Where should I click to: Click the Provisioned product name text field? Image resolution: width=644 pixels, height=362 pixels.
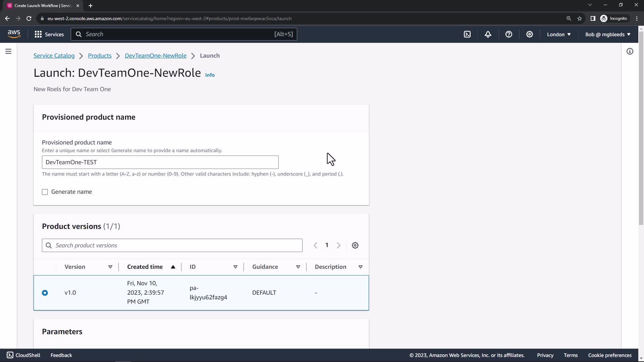160,162
